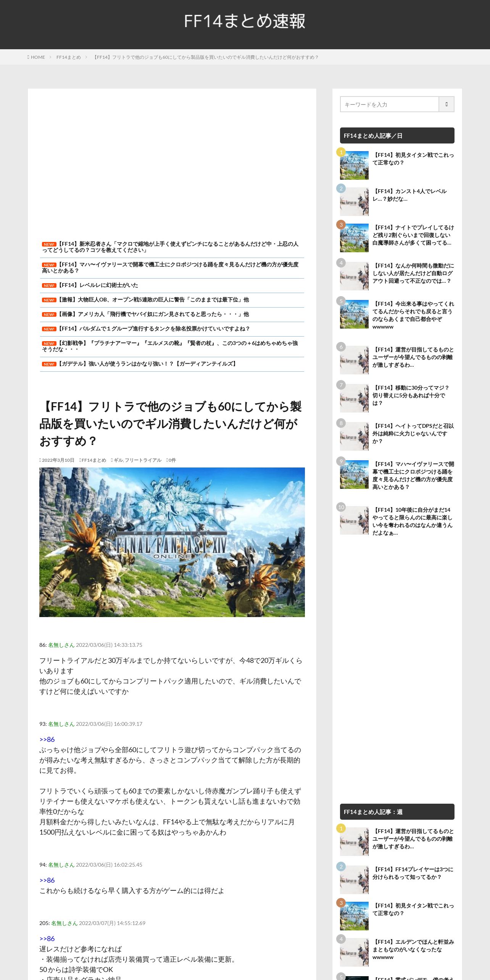Click the FF14まとめ人記事／日 heading
Image resolution: width=490 pixels, height=980 pixels.
(397, 135)
